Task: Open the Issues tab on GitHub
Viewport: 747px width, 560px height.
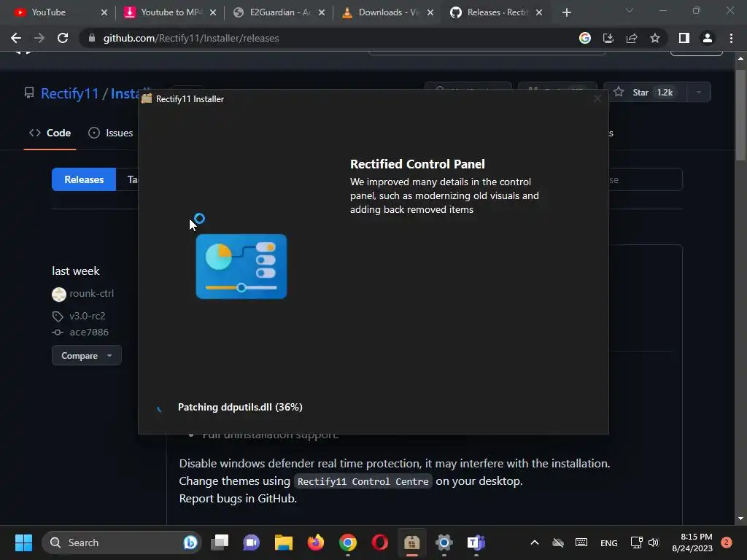Action: pyautogui.click(x=111, y=133)
